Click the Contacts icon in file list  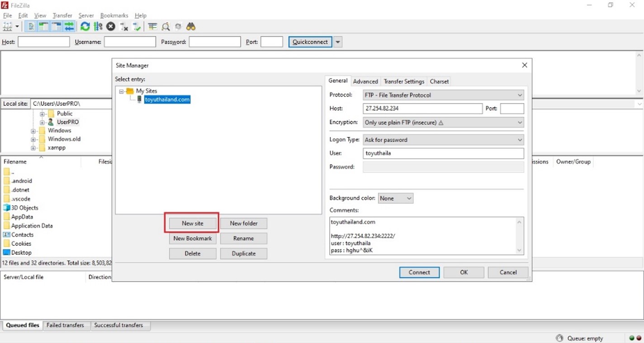[6, 235]
